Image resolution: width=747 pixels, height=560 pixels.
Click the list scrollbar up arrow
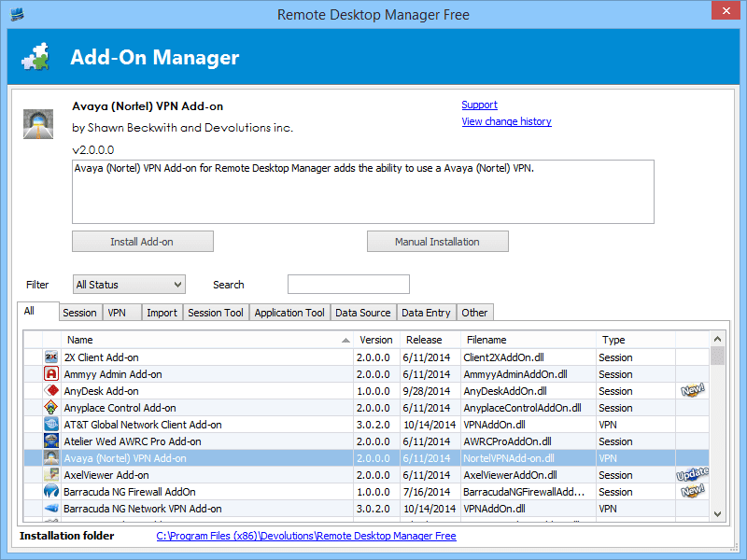pos(717,339)
